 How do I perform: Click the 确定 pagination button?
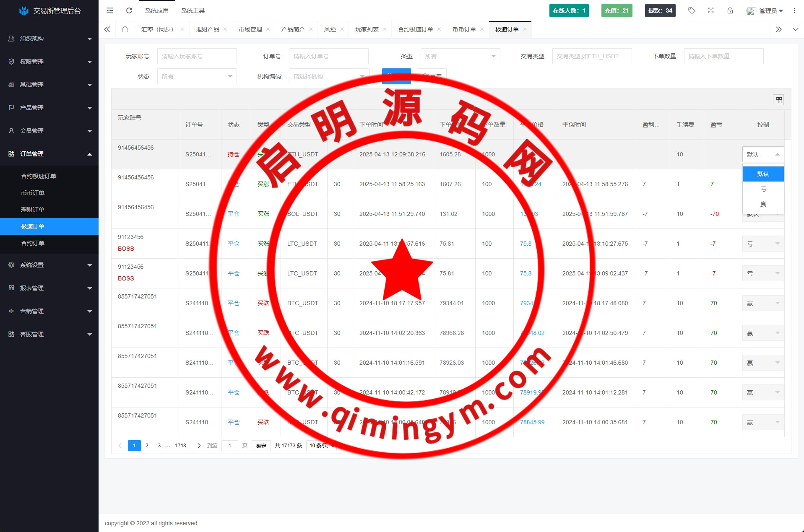pyautogui.click(x=261, y=446)
